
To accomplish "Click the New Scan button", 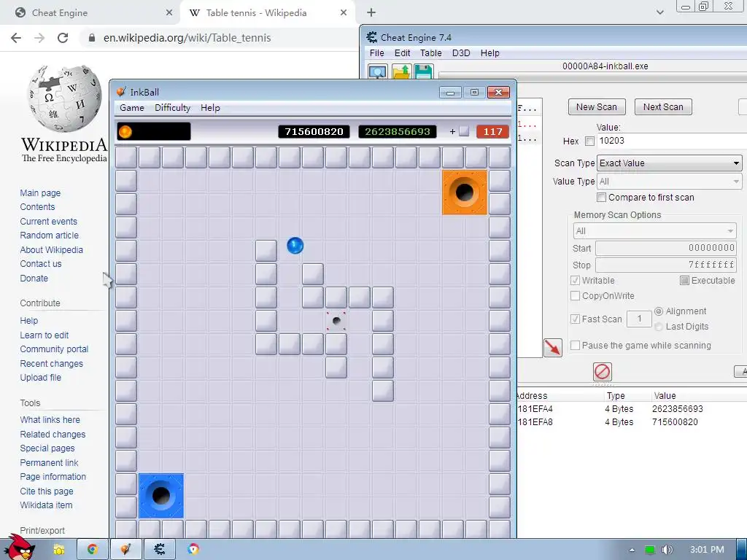I will 597,107.
